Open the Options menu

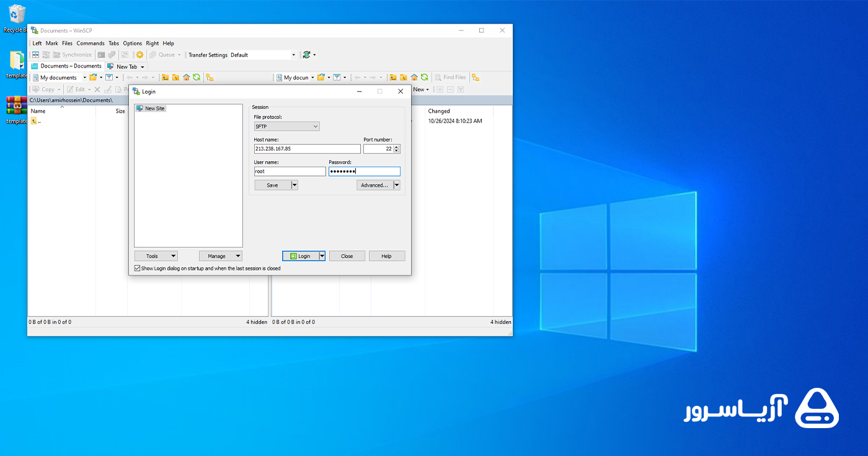133,43
